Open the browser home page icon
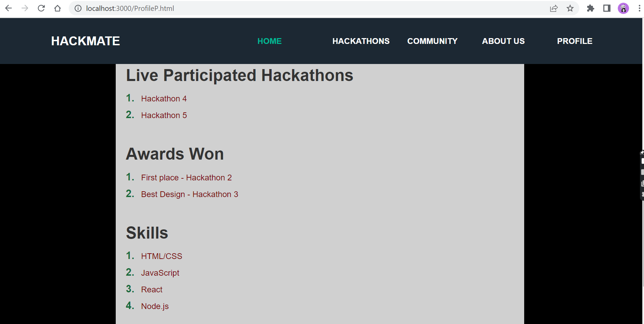644x324 pixels. [58, 8]
